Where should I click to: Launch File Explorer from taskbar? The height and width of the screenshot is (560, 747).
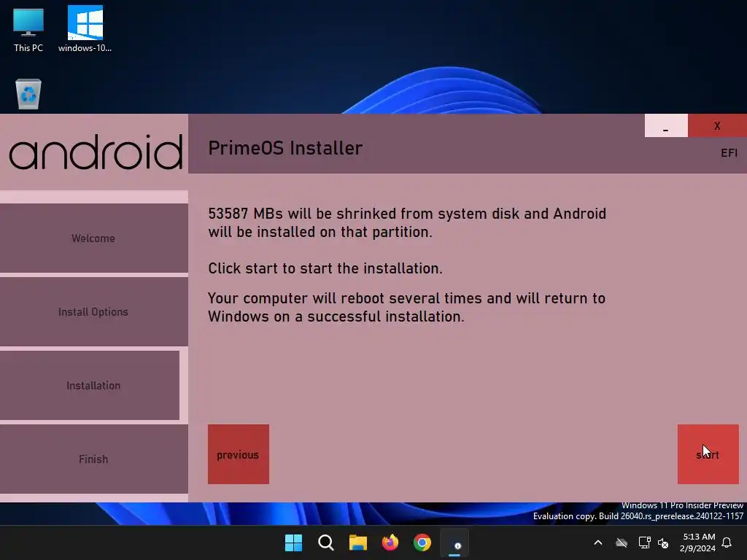point(357,542)
